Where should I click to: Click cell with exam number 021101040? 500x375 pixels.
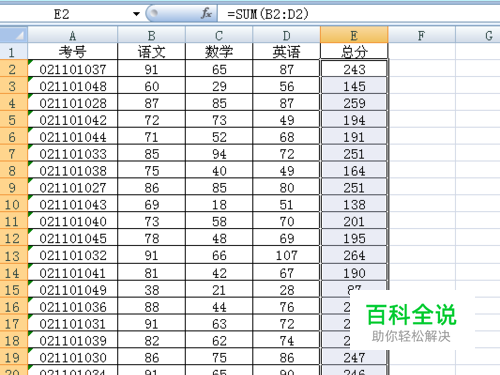click(x=73, y=221)
